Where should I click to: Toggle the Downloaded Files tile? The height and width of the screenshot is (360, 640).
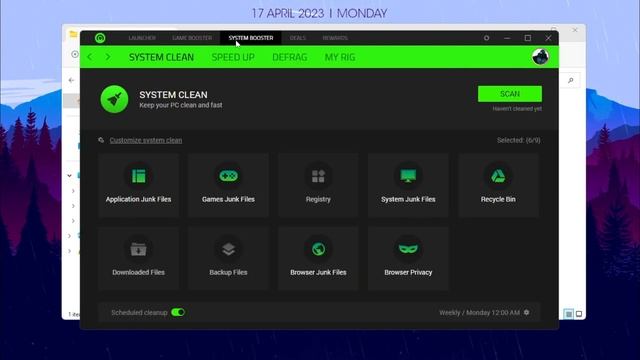click(138, 258)
